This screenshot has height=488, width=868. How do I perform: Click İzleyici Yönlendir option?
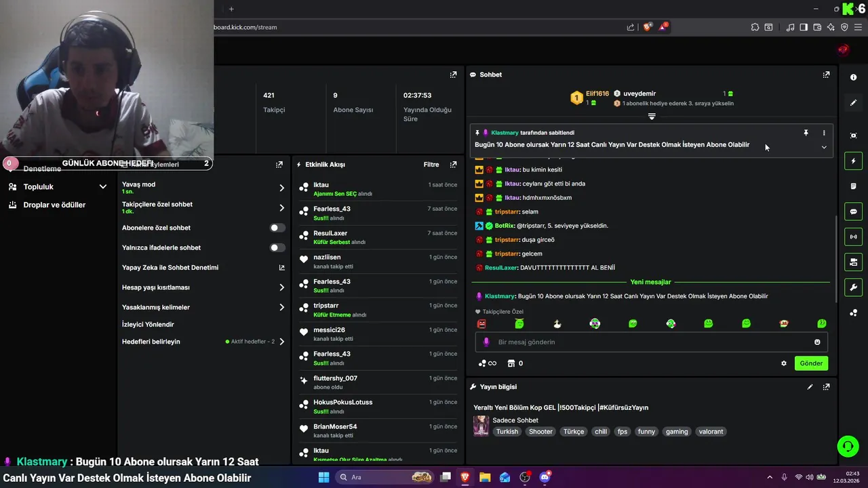tap(148, 325)
